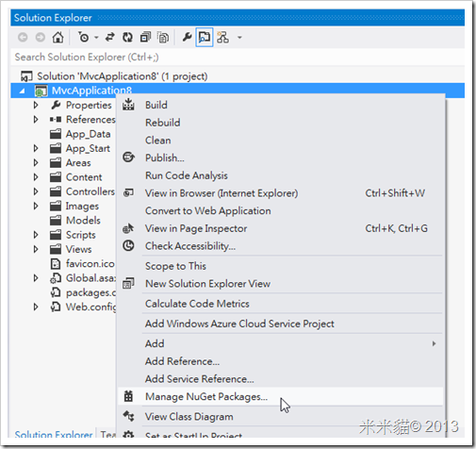Expand the Controllers folder
The height and width of the screenshot is (449, 476).
coord(36,191)
